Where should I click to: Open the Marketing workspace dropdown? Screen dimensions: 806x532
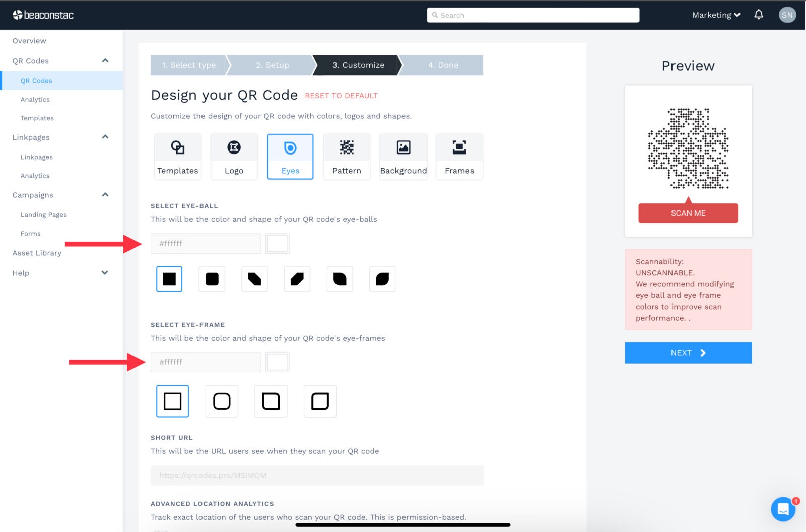coord(715,15)
